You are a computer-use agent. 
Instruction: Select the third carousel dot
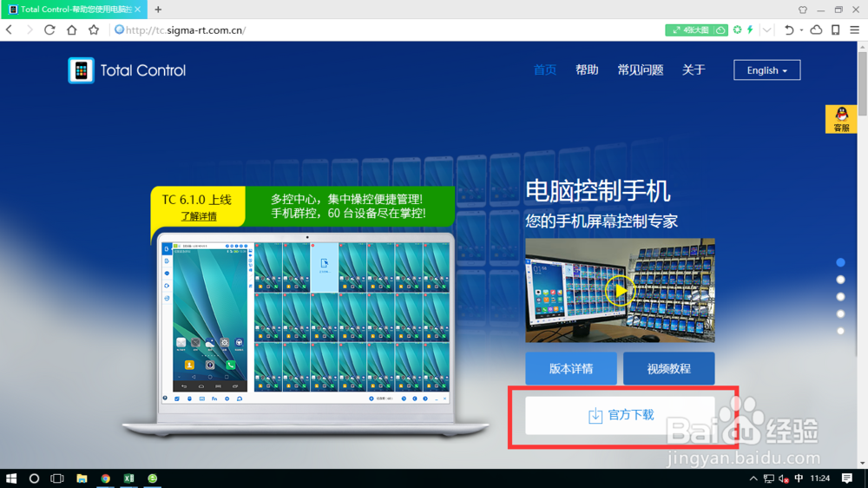(840, 297)
